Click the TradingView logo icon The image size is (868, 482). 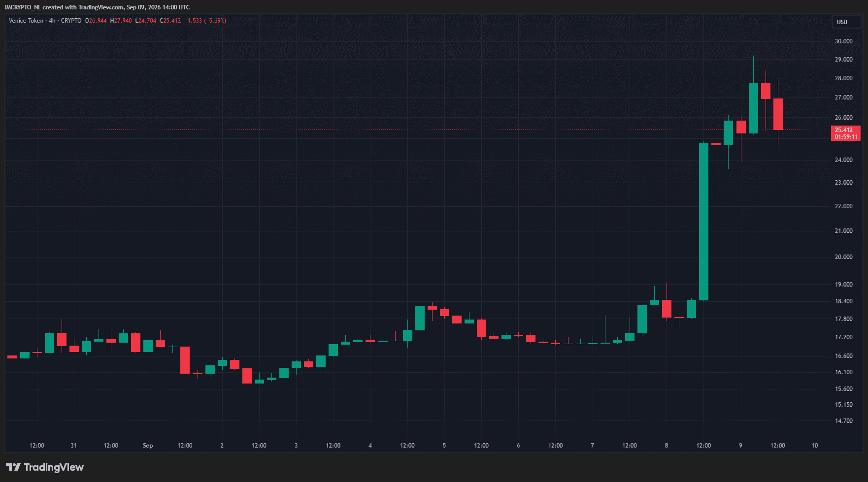pyautogui.click(x=13, y=467)
